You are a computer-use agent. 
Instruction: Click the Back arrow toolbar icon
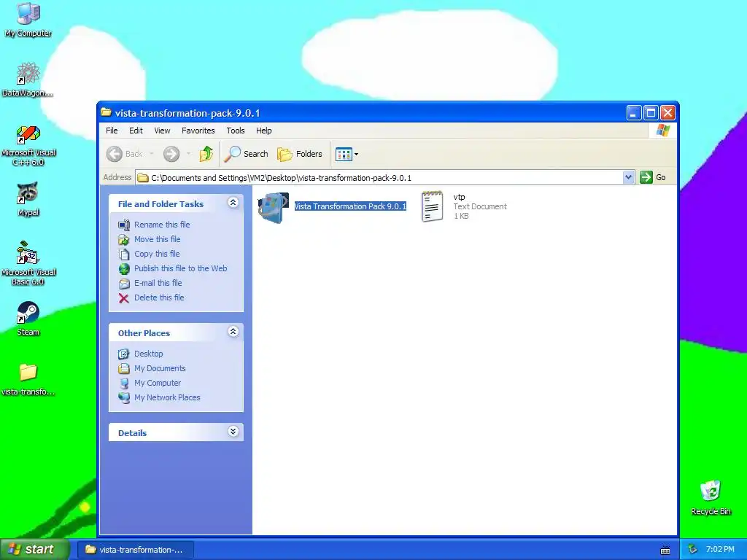pyautogui.click(x=115, y=154)
